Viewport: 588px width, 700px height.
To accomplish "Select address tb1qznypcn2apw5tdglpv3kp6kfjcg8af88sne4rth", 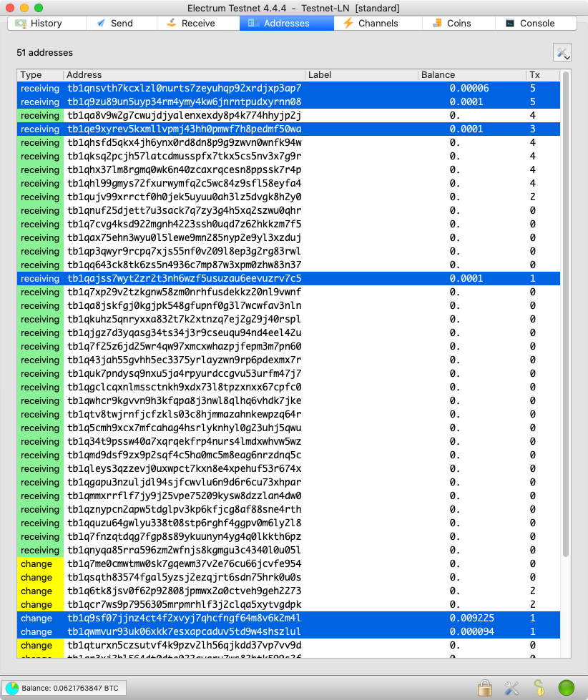I will pyautogui.click(x=288, y=509).
